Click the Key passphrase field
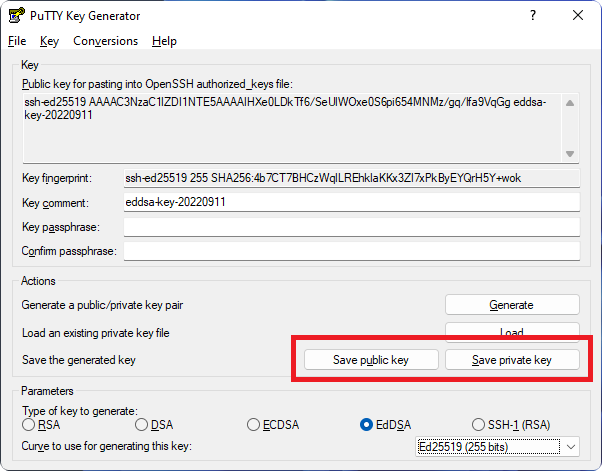Image resolution: width=602 pixels, height=471 pixels. pos(352,227)
